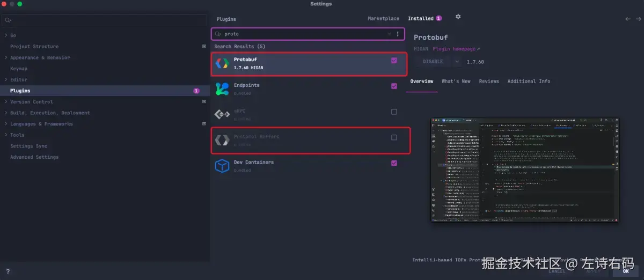
Task: Click the OK button
Action: click(x=626, y=271)
